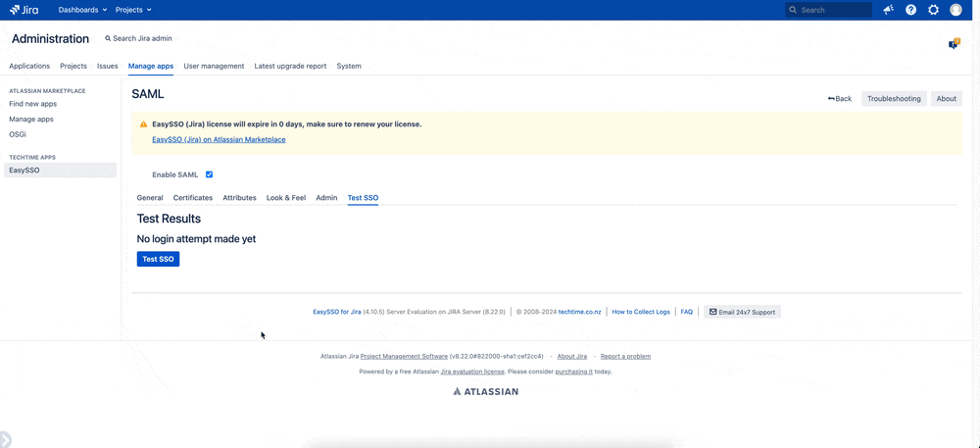Select the Test SSO tab

[364, 198]
